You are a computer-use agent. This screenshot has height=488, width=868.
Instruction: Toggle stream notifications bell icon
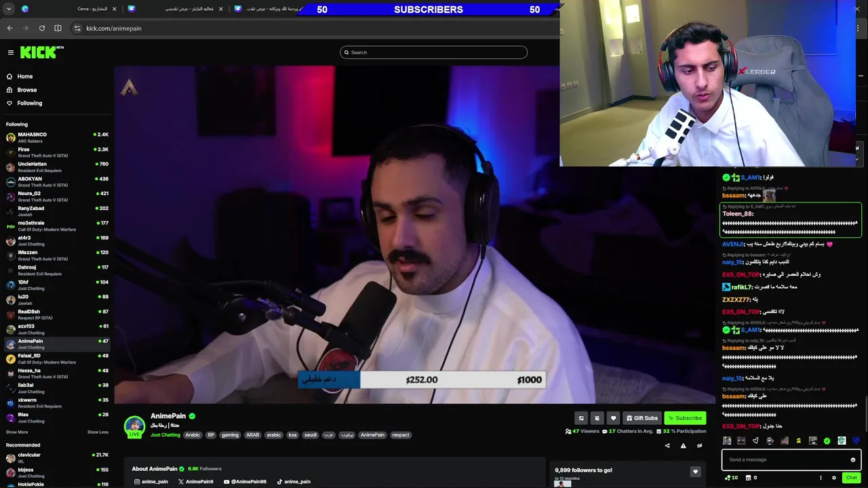click(597, 418)
